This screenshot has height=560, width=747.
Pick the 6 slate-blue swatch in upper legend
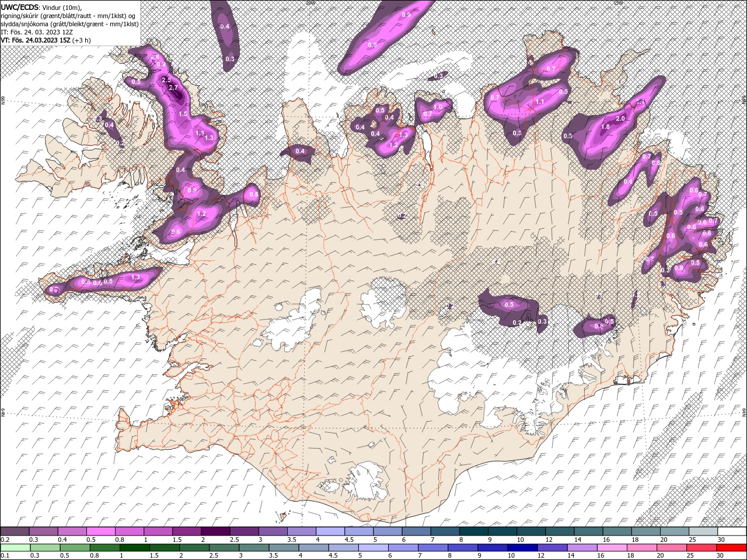click(x=416, y=531)
